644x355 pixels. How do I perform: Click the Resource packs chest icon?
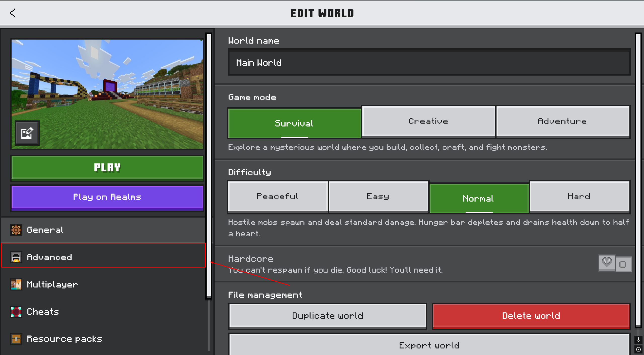coord(16,339)
